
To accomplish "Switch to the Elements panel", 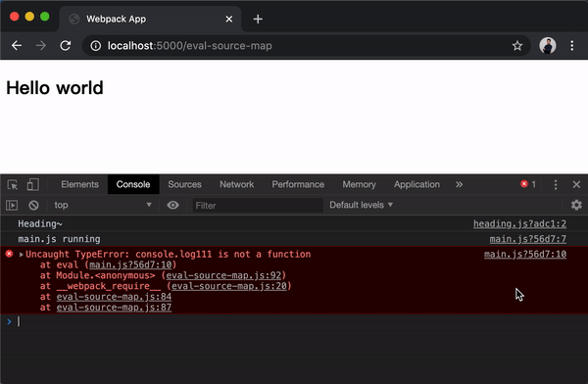I will pyautogui.click(x=80, y=184).
